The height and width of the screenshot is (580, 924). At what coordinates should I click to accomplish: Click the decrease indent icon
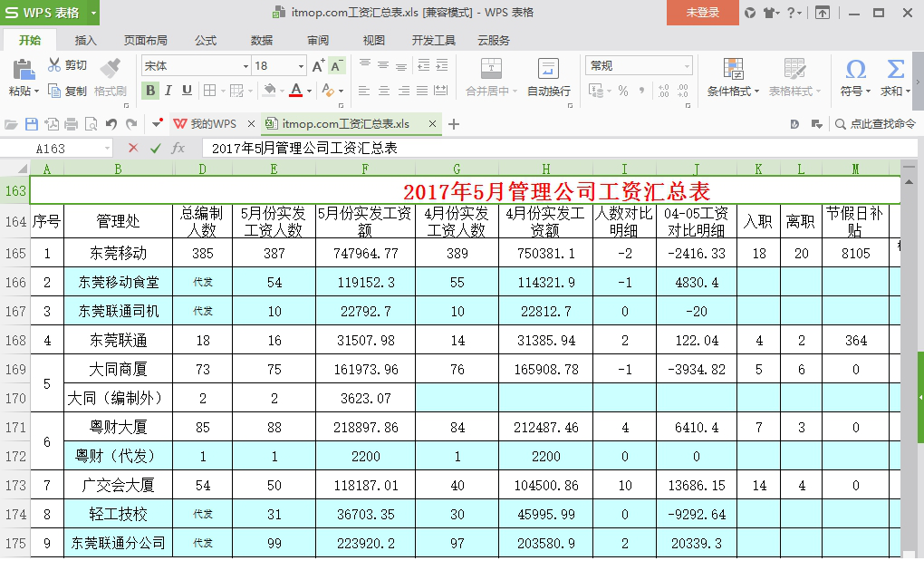(423, 65)
